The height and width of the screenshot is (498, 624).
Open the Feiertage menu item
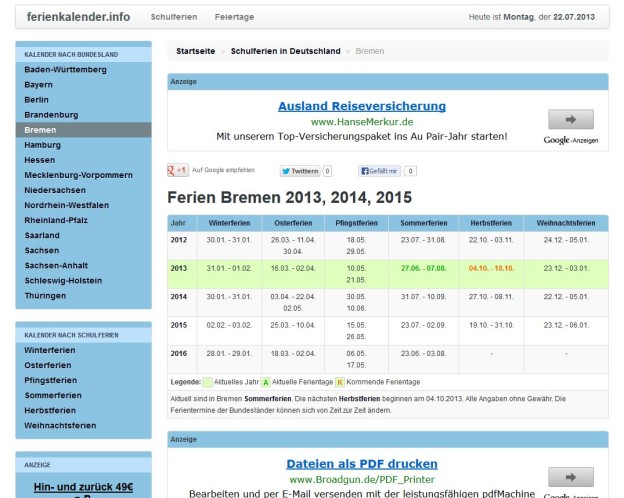pyautogui.click(x=234, y=17)
